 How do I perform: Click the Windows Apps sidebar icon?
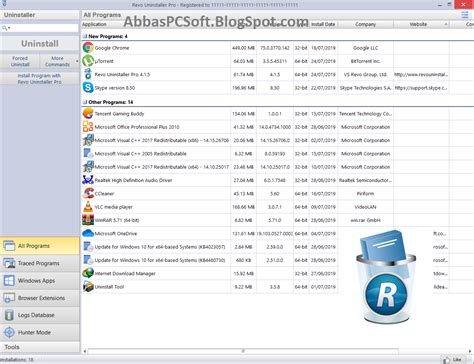(9, 281)
